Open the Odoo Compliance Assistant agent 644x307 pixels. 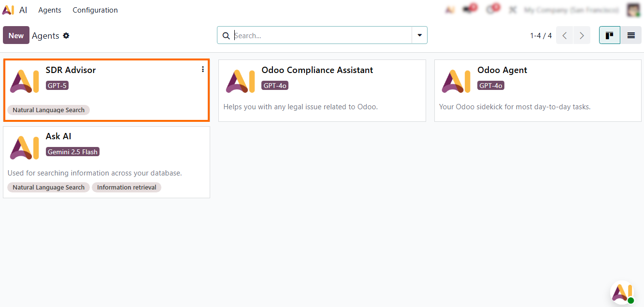pyautogui.click(x=317, y=70)
